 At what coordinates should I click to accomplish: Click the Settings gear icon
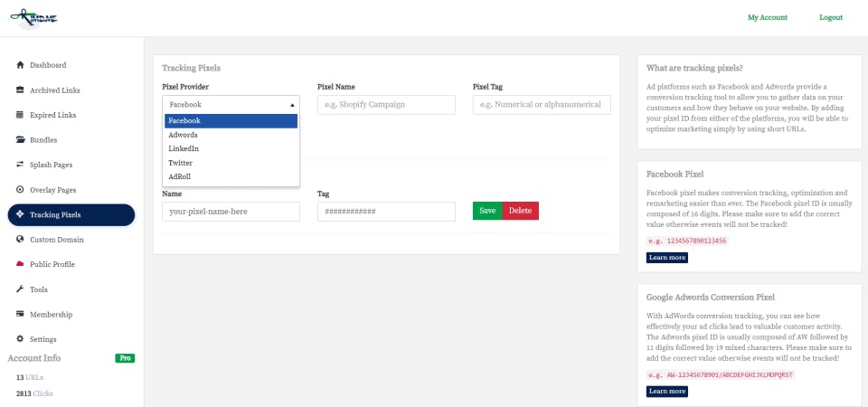click(20, 339)
